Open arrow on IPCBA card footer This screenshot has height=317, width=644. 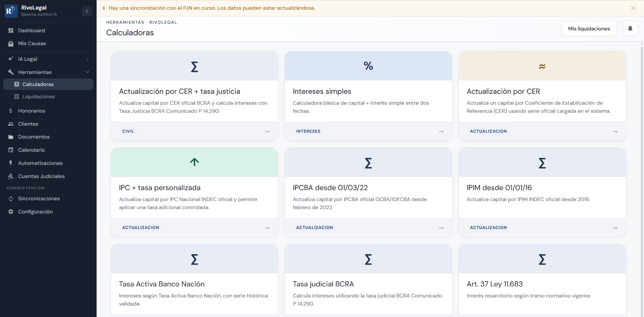click(x=441, y=228)
